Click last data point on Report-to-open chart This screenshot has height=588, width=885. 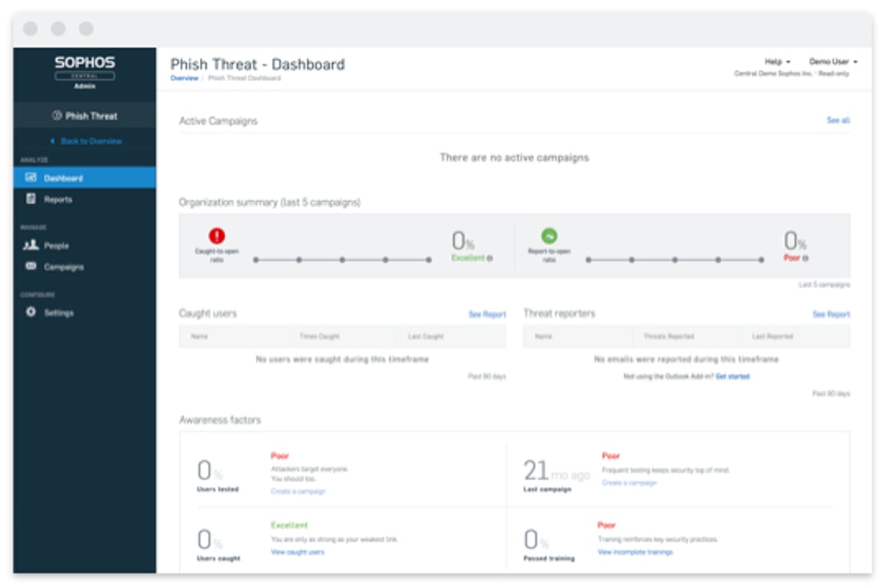pyautogui.click(x=762, y=260)
